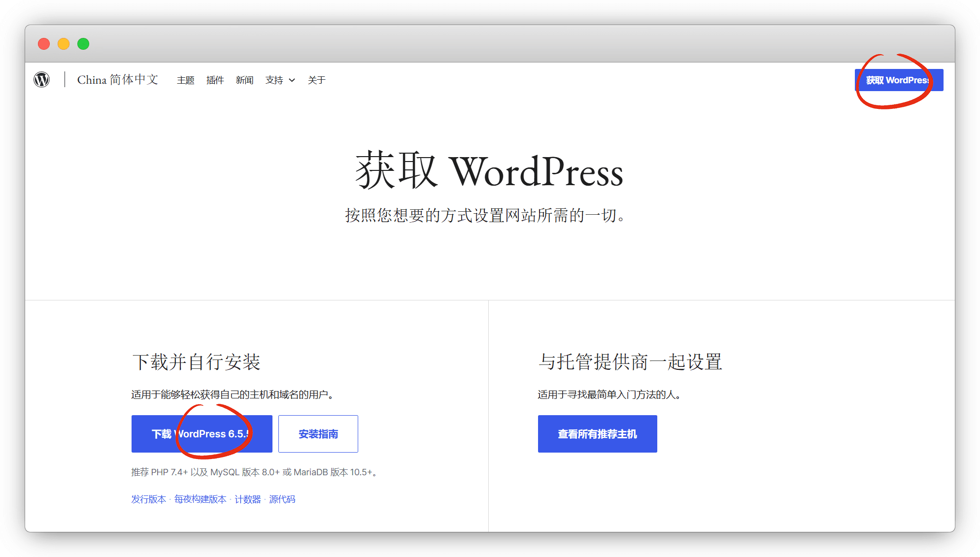The height and width of the screenshot is (557, 980).
Task: Click the green maximize window button
Action: point(83,44)
